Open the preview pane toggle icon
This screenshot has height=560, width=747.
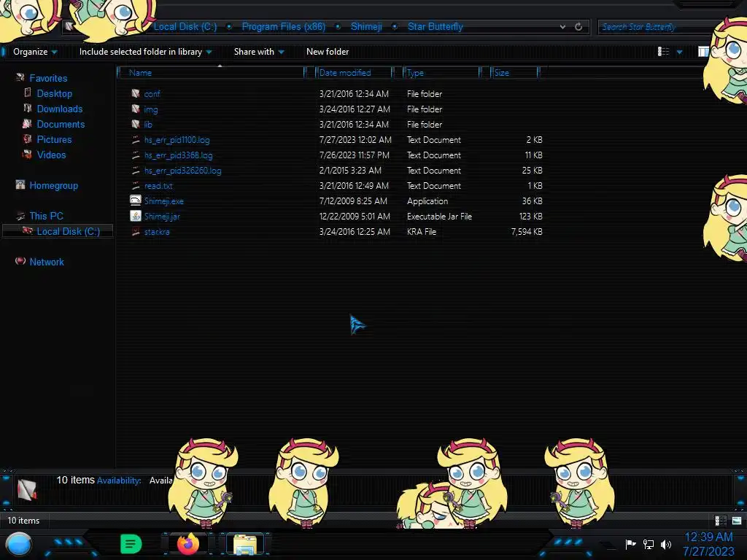tap(703, 52)
